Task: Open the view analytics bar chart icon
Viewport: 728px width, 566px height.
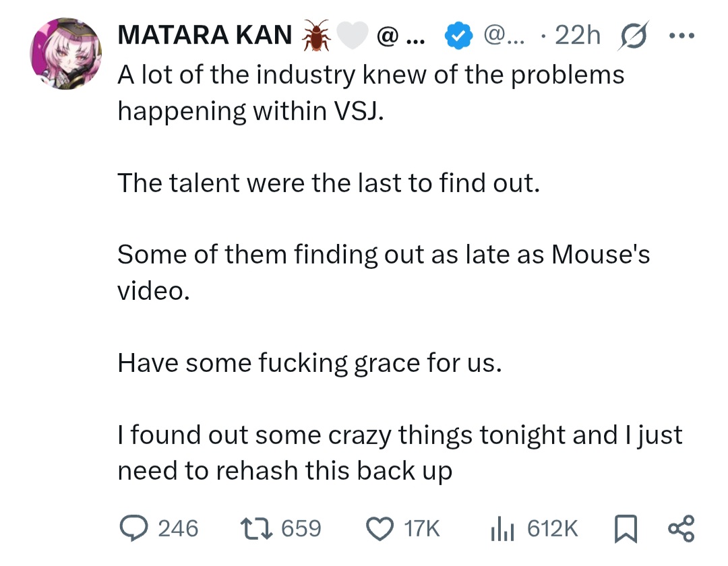Action: pyautogui.click(x=501, y=528)
